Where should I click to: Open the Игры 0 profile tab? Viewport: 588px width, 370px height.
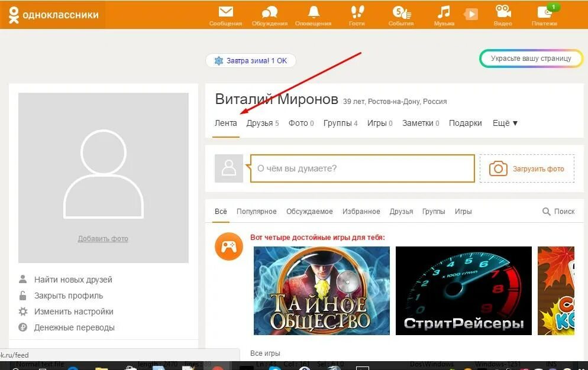(x=380, y=123)
